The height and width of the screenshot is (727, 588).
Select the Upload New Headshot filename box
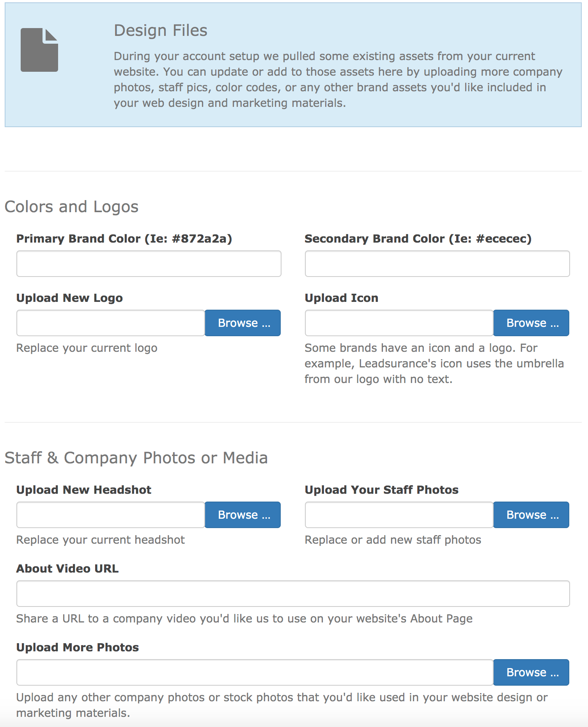(110, 514)
